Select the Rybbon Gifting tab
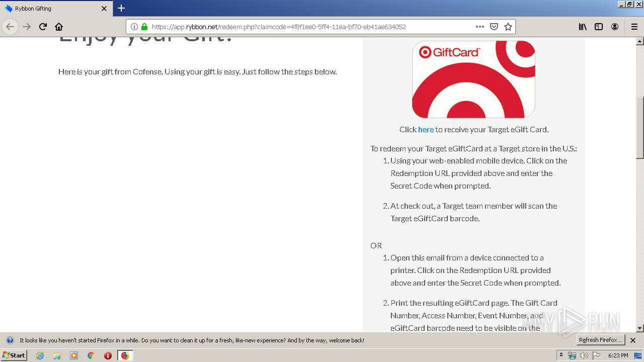 (56, 9)
